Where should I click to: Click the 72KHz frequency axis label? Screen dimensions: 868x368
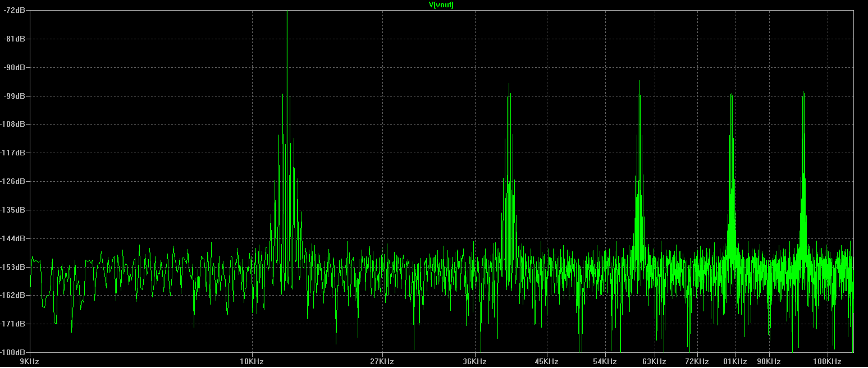(x=697, y=361)
